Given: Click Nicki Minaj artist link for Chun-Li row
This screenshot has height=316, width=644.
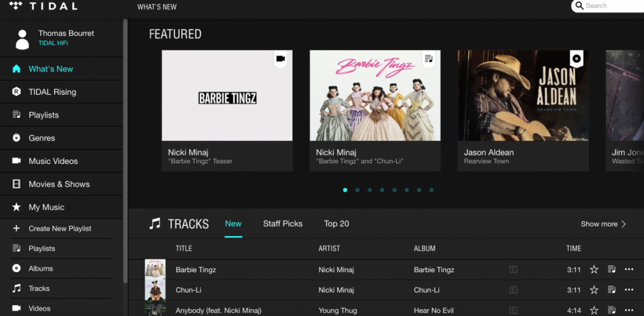Looking at the screenshot, I should point(336,290).
